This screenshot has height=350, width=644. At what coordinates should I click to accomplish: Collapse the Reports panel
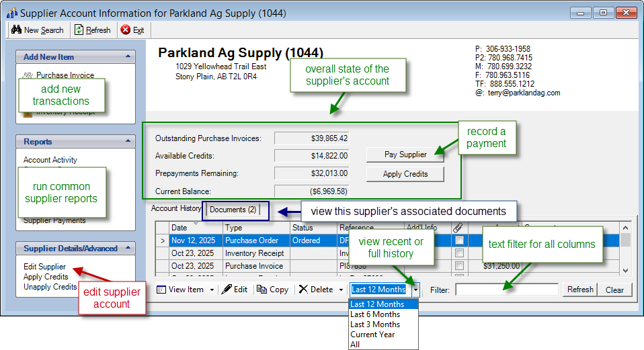coord(128,141)
